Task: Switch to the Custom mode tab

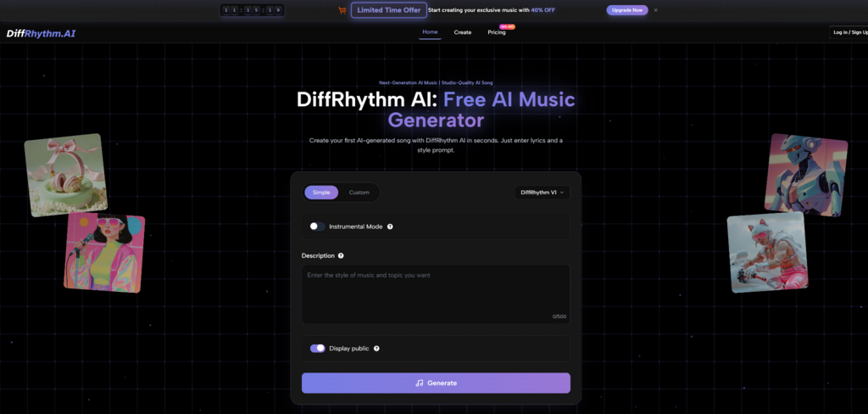Action: coord(359,193)
